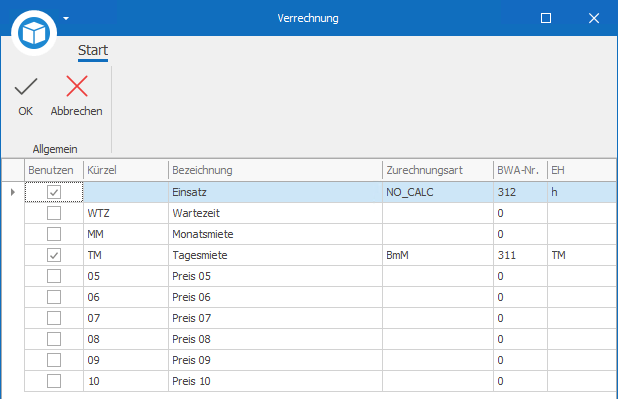
Task: Tick the checkbox for Preis 08
Action: (x=54, y=339)
